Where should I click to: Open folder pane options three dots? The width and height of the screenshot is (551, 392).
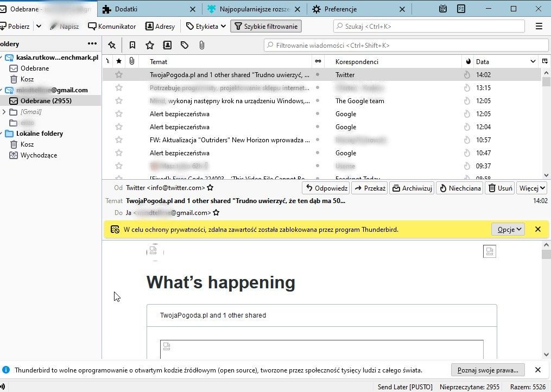pos(92,43)
